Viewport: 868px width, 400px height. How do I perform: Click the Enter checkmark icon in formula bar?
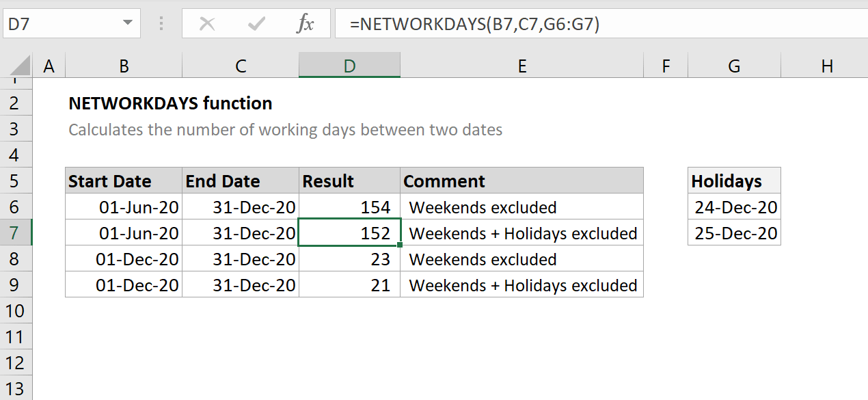tap(255, 23)
